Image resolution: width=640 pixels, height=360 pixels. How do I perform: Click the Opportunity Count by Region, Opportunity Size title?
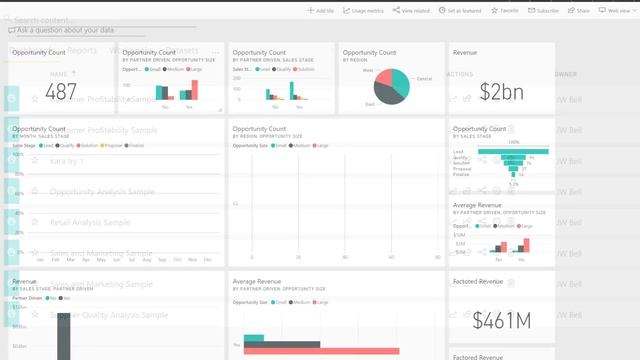pos(259,129)
